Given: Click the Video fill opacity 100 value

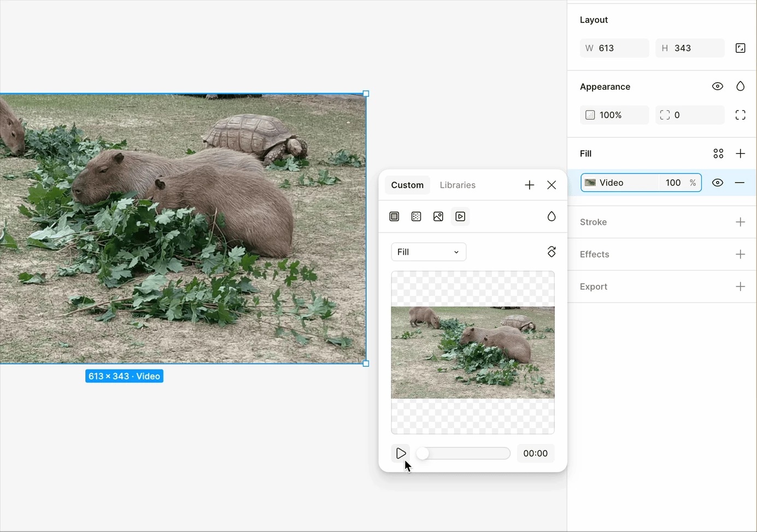Looking at the screenshot, I should (673, 183).
